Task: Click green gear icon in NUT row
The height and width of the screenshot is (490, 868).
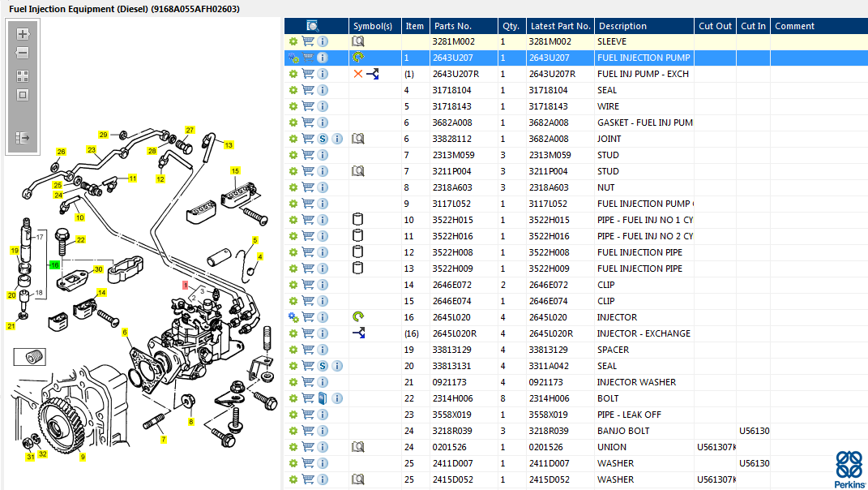Action: click(x=293, y=187)
